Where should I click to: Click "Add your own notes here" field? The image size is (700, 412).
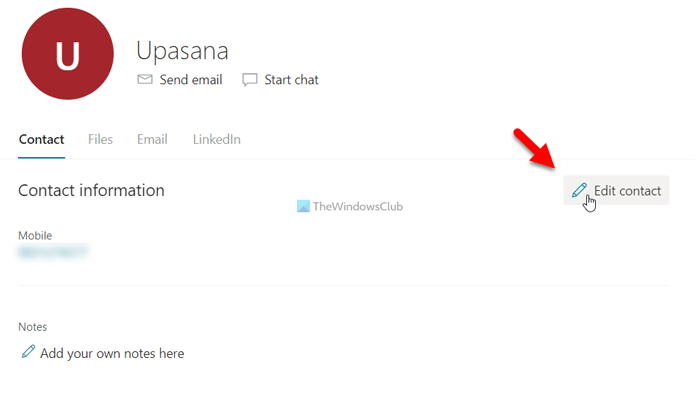point(112,353)
